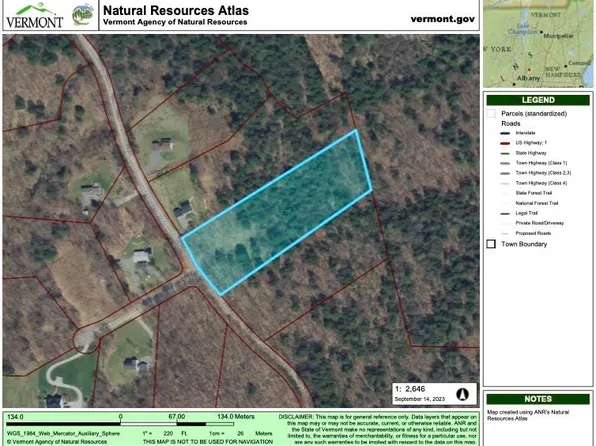
Task: Click the Legal Trail legend line symbol
Action: pos(505,214)
